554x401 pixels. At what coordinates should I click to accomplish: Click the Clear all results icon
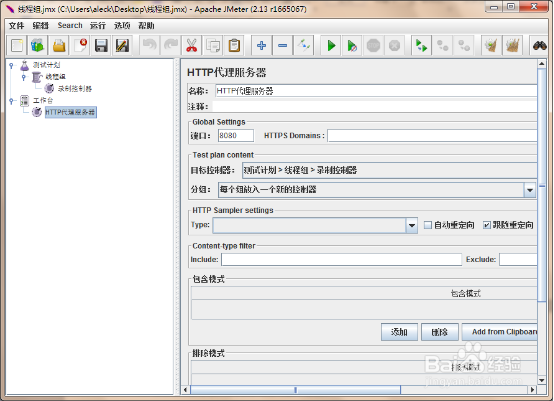point(512,46)
